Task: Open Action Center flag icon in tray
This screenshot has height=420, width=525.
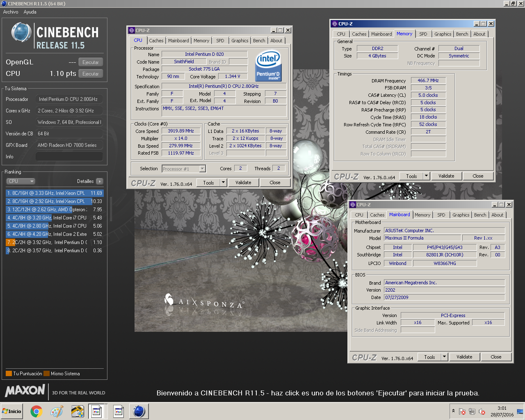Action: 462,411
